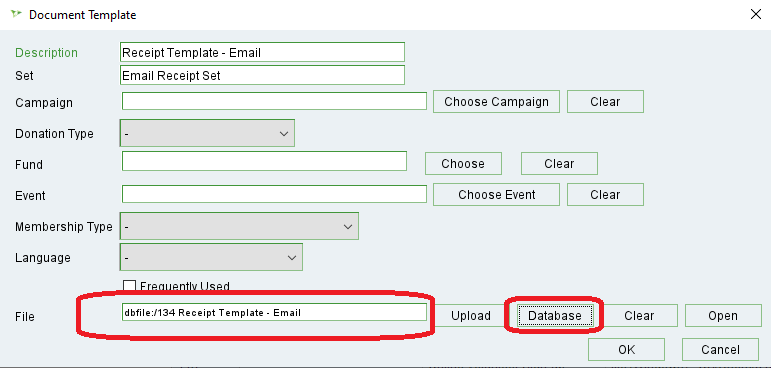Screen dimensions: 771x368
Task: Select the Database button for file
Action: 555,315
